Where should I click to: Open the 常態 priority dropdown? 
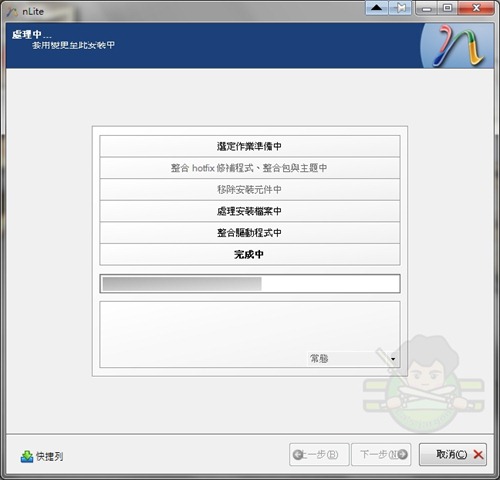[353, 359]
